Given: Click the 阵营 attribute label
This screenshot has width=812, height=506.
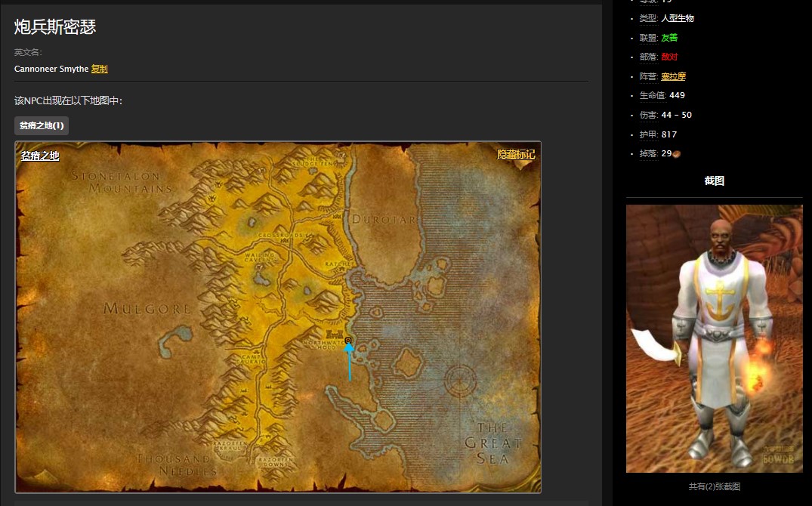Looking at the screenshot, I should click(648, 76).
